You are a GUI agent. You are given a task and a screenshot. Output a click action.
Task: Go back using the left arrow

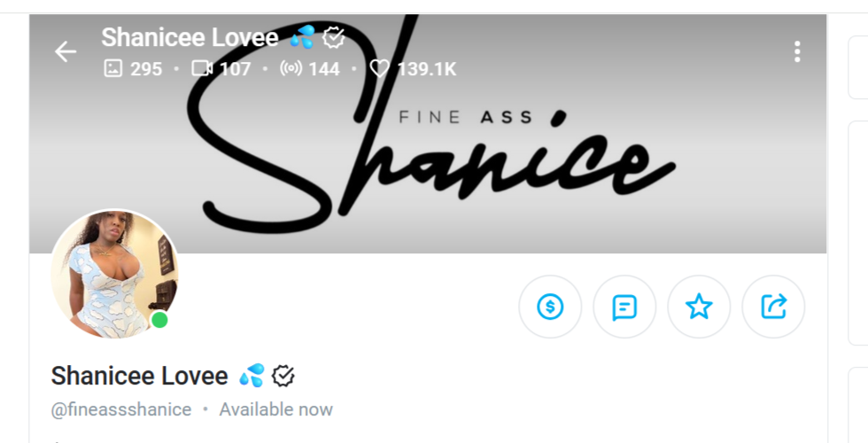coord(66,51)
